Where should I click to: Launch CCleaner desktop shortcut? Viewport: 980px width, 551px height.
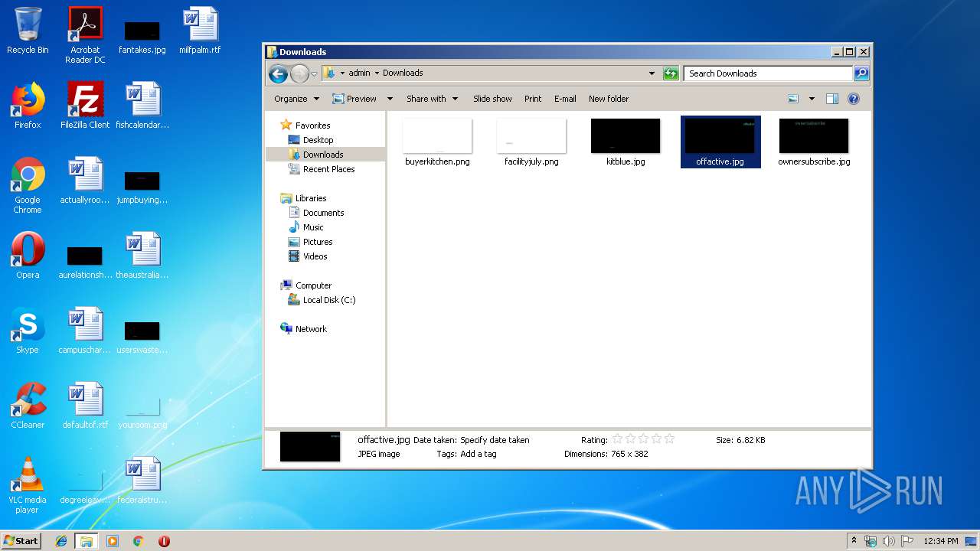point(28,406)
